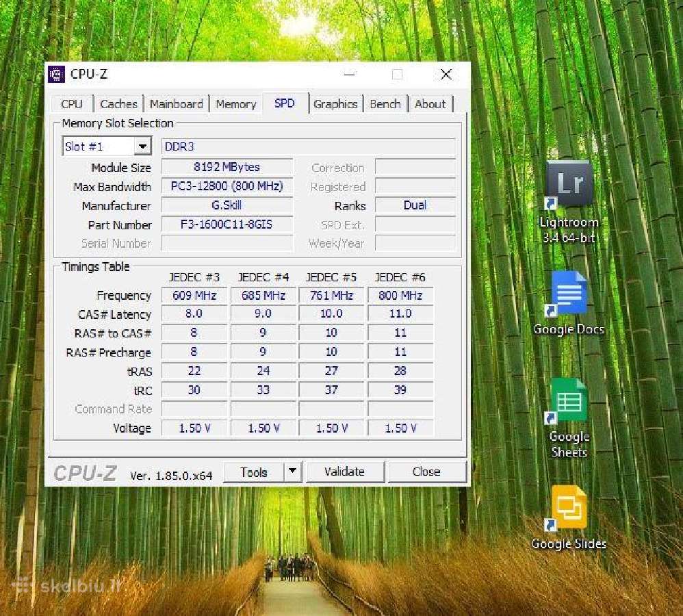
Task: Open the Google Sheets desktop shortcut
Action: pos(569,418)
